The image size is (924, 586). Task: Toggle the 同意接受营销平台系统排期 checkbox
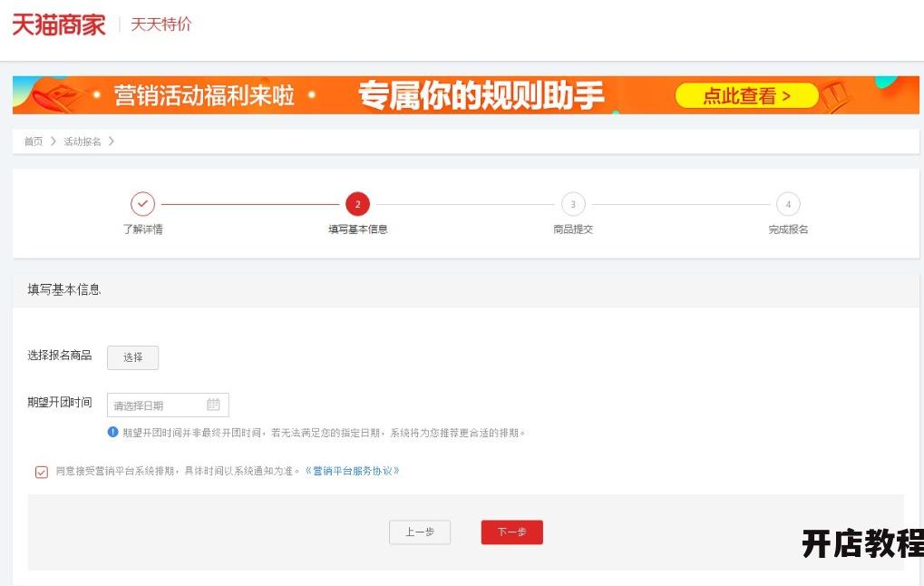click(x=41, y=472)
